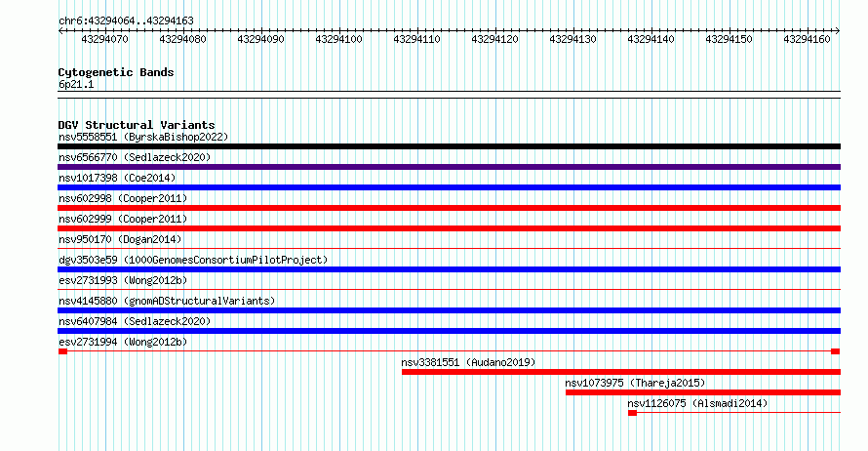
Task: Click the nsv1126075 (Alsmadi2014) label
Action: (697, 403)
